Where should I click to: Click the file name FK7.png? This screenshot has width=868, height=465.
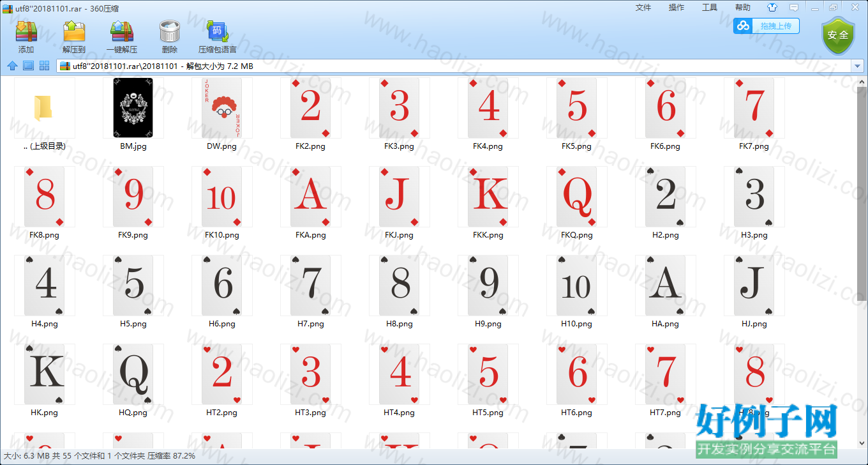(754, 146)
